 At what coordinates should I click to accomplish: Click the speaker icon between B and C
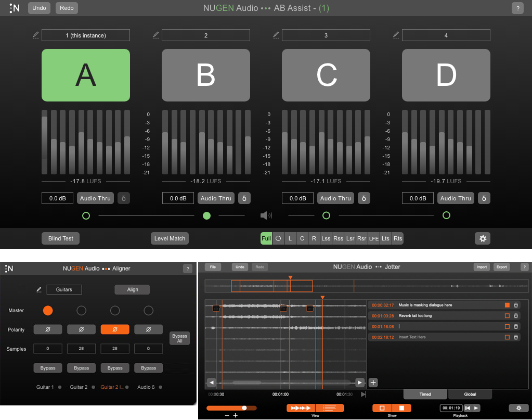(266, 215)
